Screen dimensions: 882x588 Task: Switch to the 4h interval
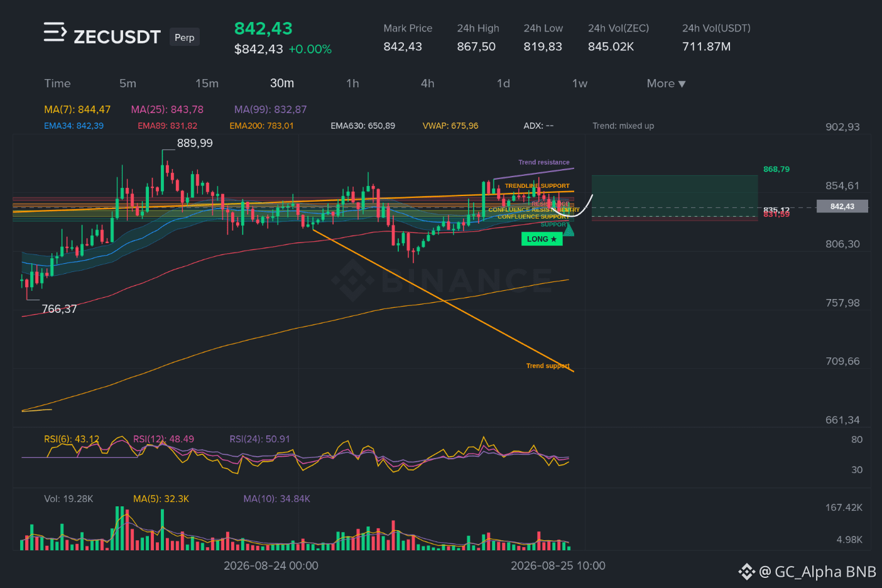tap(428, 84)
